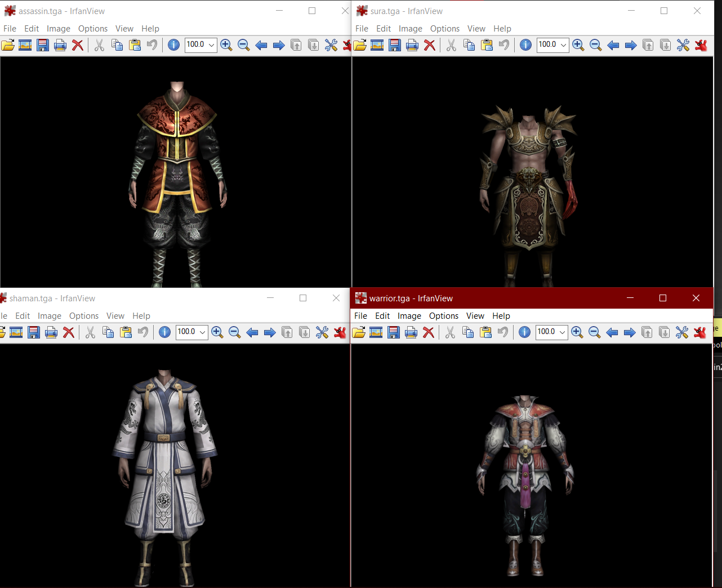Click shaman robe image in shaman.tga window
The width and height of the screenshot is (722, 588).
[164, 478]
